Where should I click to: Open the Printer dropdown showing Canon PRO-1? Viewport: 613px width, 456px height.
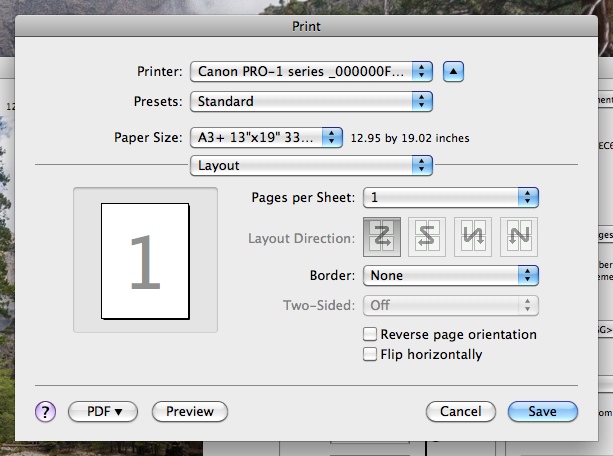coord(311,71)
